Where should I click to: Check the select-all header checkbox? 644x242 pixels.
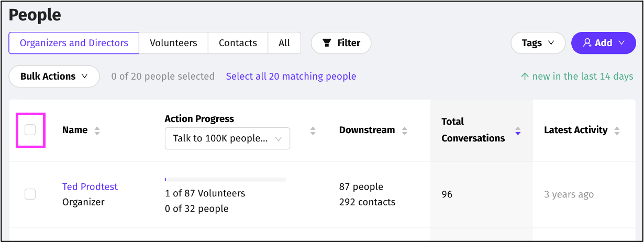click(x=30, y=130)
